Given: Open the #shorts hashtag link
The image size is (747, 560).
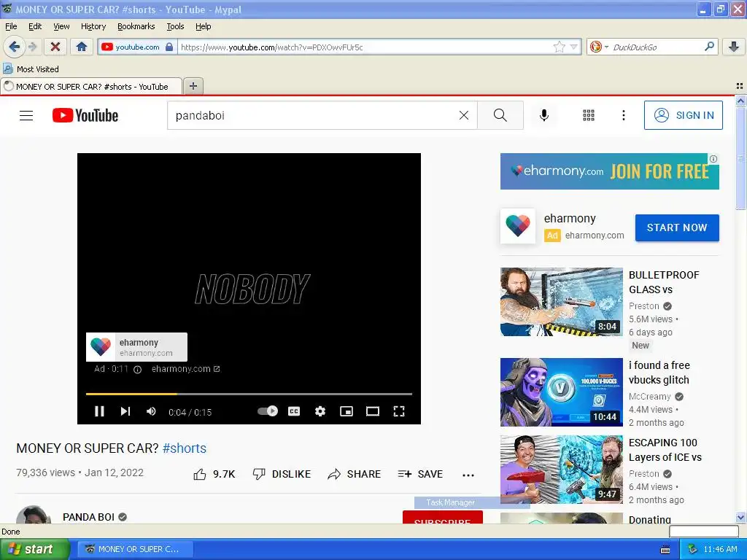Looking at the screenshot, I should click(185, 448).
